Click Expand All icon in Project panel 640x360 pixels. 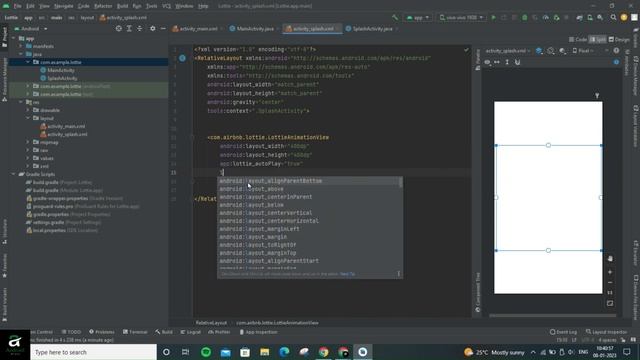[129, 29]
